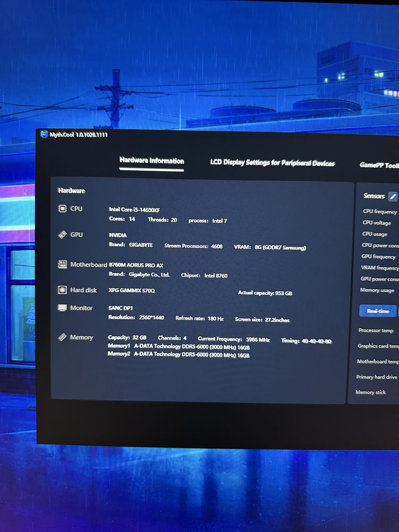Viewport: 399px width, 532px height.
Task: Click Graphics card temp entry
Action: pyautogui.click(x=378, y=346)
